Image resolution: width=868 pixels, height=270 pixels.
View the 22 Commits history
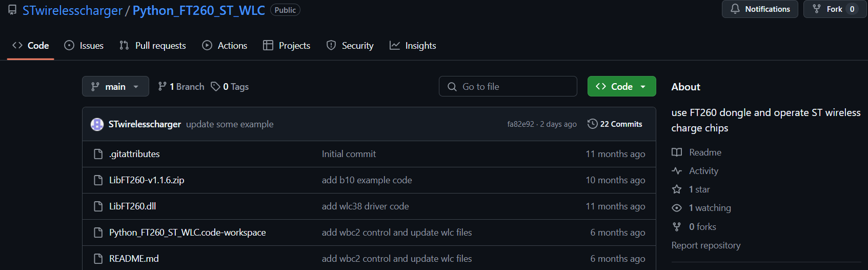point(615,124)
